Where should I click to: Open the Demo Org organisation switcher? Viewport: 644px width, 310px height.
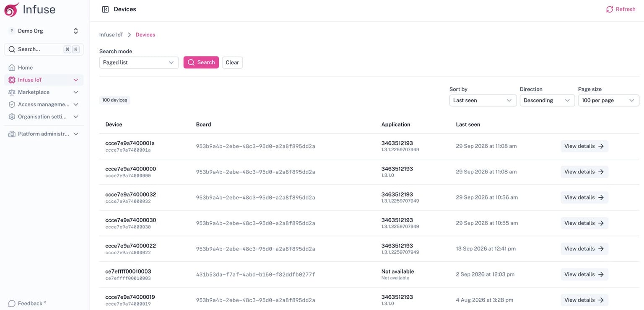(x=44, y=31)
